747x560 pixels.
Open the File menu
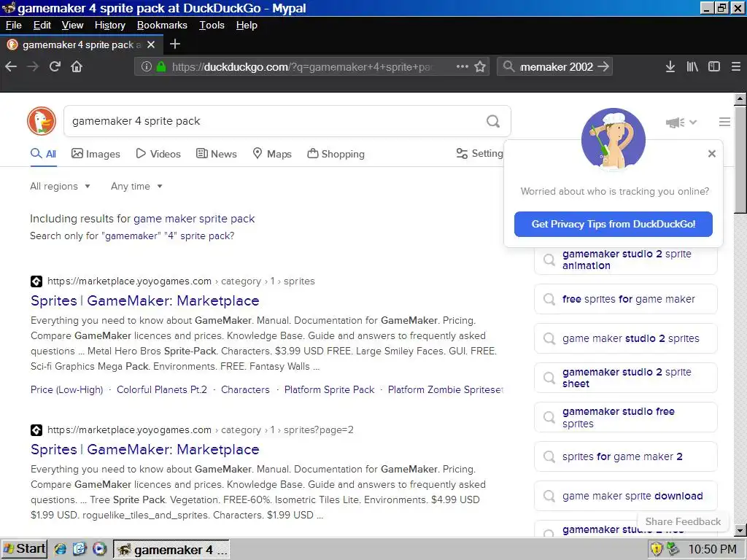tap(13, 26)
